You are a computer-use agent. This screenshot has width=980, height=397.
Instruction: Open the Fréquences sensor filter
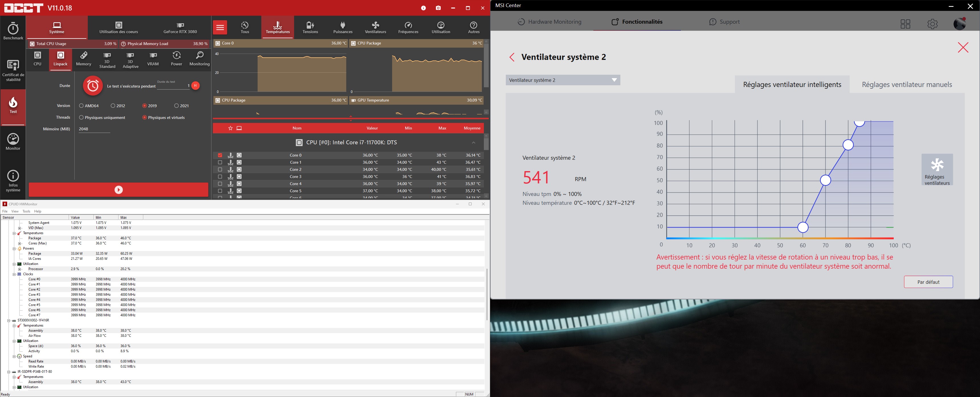[408, 27]
